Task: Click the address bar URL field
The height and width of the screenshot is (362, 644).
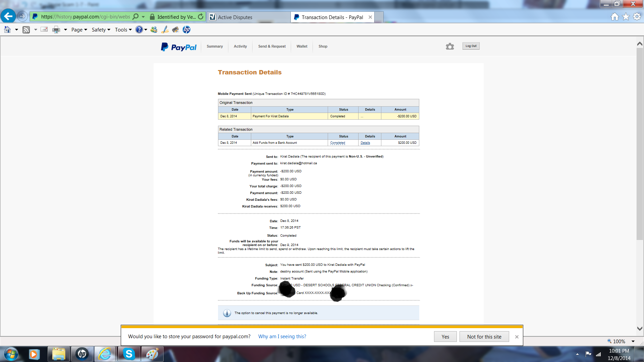Action: [x=85, y=17]
